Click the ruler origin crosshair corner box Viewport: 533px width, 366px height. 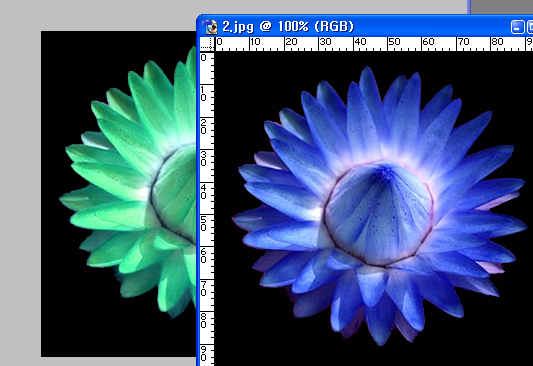pos(207,44)
